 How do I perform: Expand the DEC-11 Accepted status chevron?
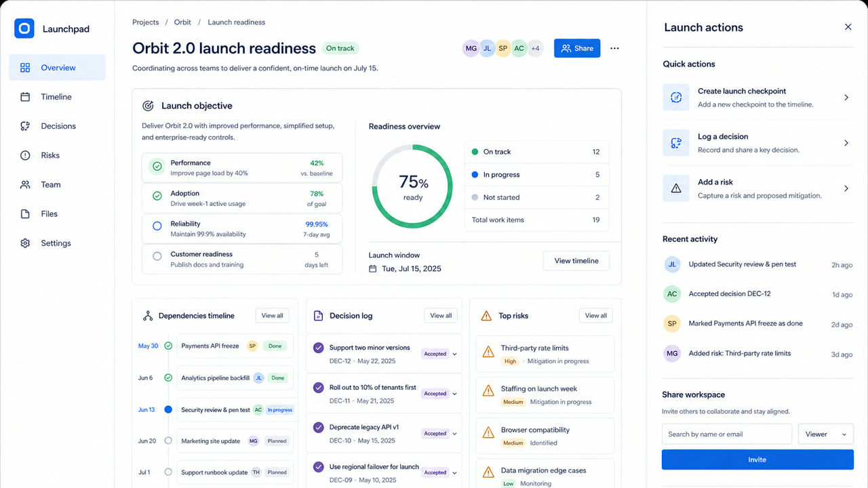[x=454, y=394]
